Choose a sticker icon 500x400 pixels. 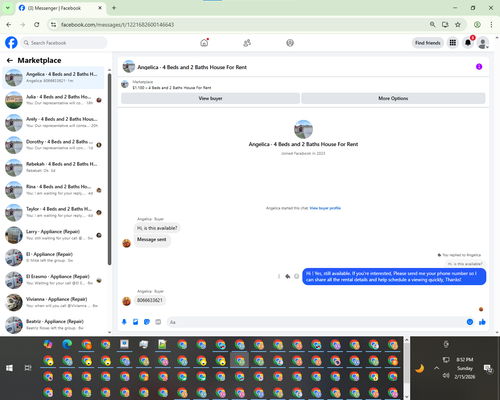(147, 322)
